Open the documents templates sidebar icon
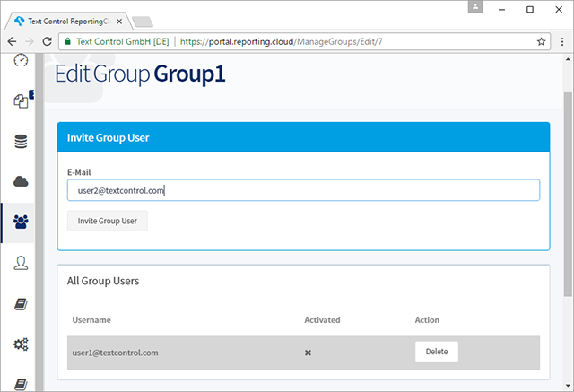The width and height of the screenshot is (574, 392). coord(21,100)
